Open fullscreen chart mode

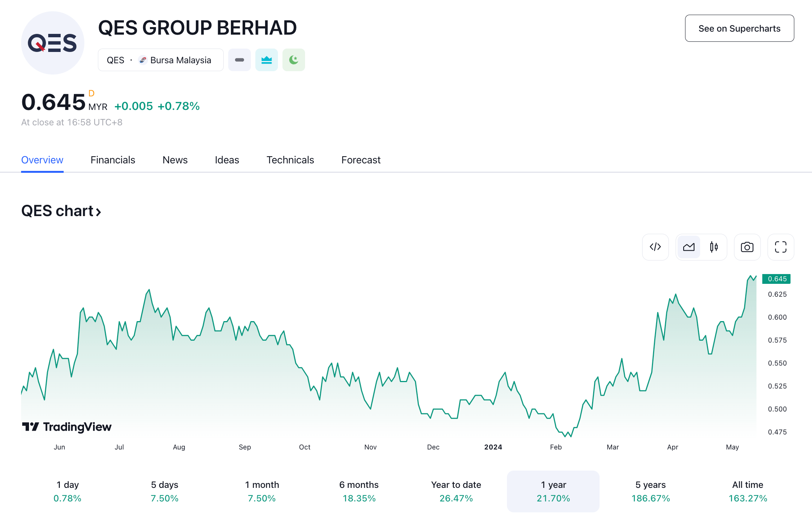click(x=780, y=247)
